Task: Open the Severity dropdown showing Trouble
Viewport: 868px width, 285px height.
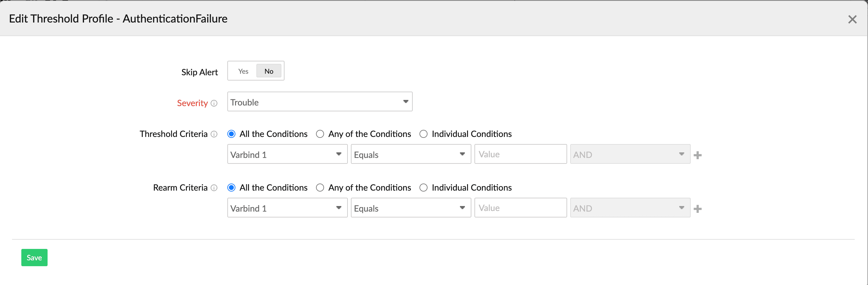Action: click(x=319, y=102)
